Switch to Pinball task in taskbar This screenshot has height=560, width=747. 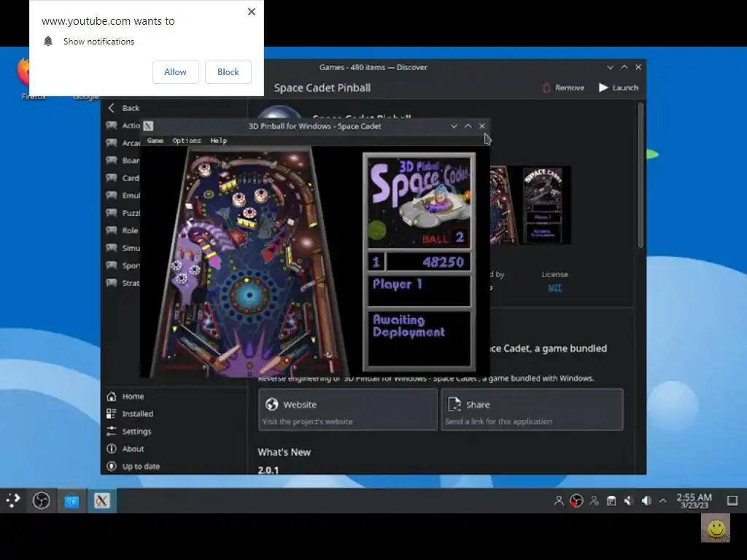click(x=101, y=500)
